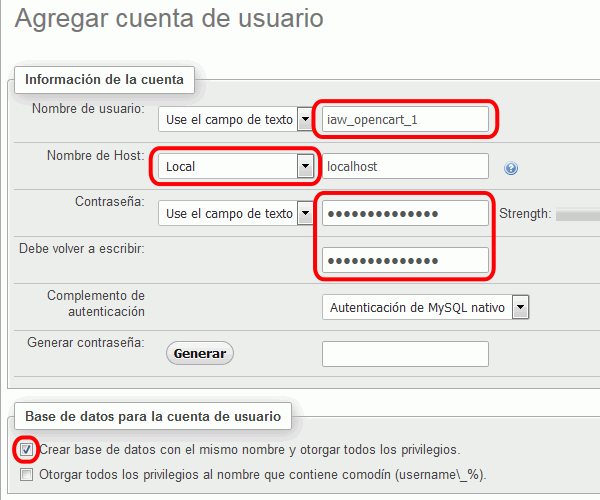This screenshot has height=500, width=600.
Task: Focus the username field containing iaw_opencart_1
Action: [x=405, y=119]
